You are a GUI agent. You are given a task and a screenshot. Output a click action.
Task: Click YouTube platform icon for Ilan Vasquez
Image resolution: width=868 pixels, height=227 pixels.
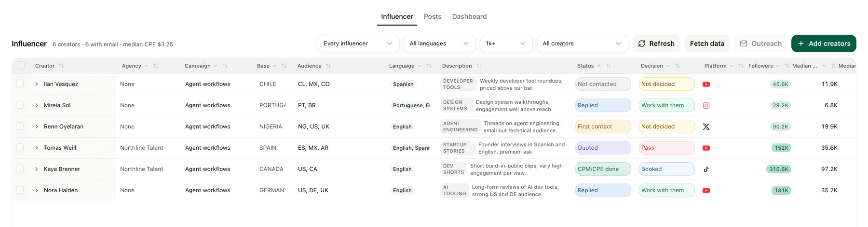(x=706, y=84)
